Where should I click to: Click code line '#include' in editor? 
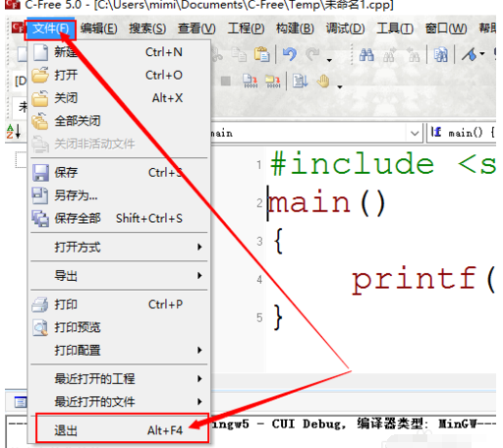[x=382, y=164]
